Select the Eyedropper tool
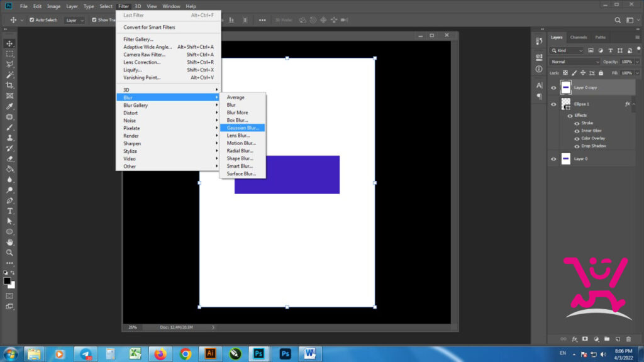 [9, 106]
